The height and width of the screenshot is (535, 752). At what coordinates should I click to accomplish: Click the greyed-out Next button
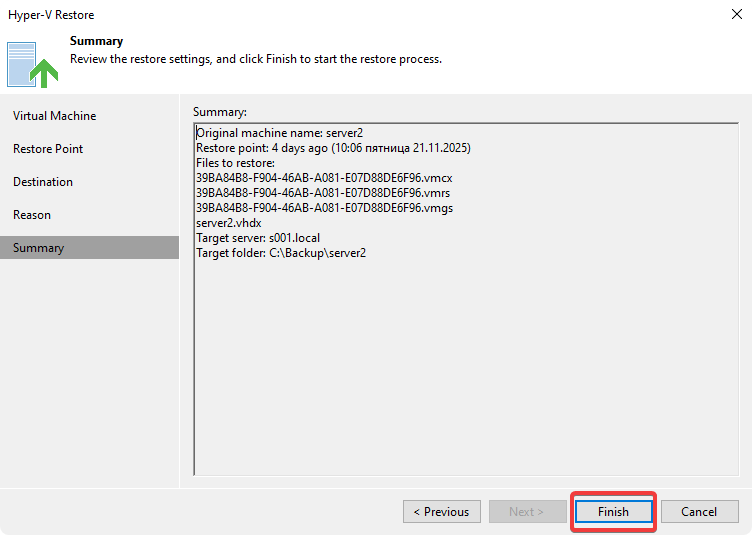point(527,511)
